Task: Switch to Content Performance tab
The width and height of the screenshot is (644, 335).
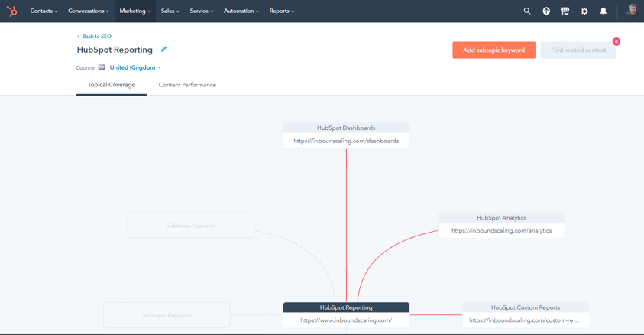Action: tap(187, 85)
